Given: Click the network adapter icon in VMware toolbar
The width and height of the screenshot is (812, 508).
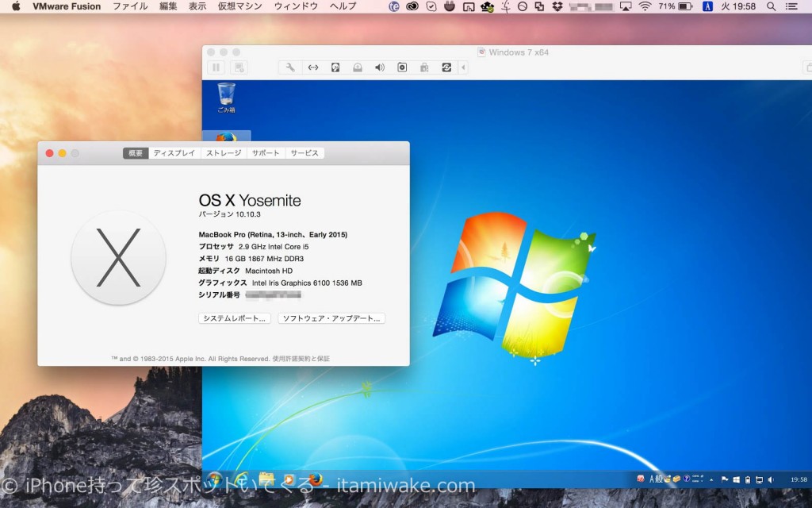Looking at the screenshot, I should tap(313, 67).
